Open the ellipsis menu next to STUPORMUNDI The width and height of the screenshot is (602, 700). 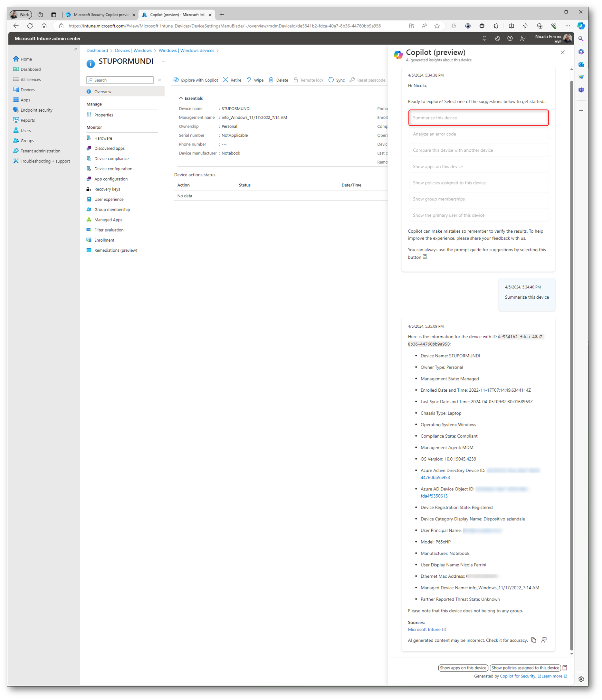pyautogui.click(x=164, y=61)
